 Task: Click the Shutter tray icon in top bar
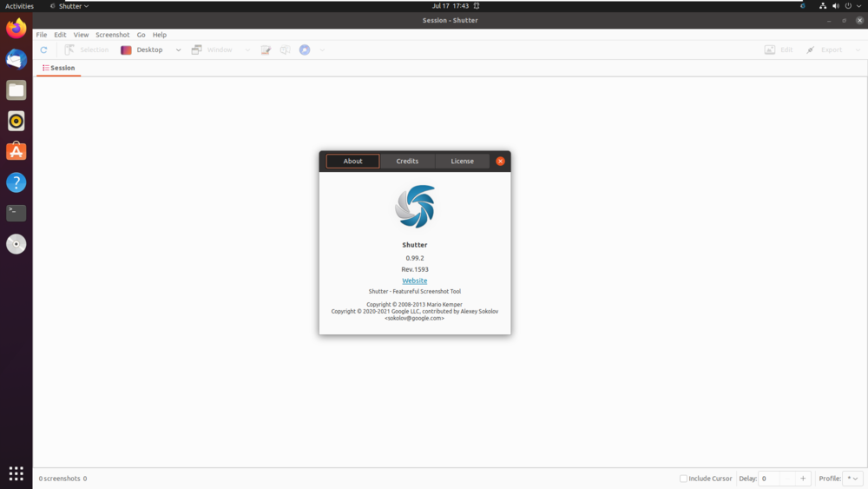point(803,6)
